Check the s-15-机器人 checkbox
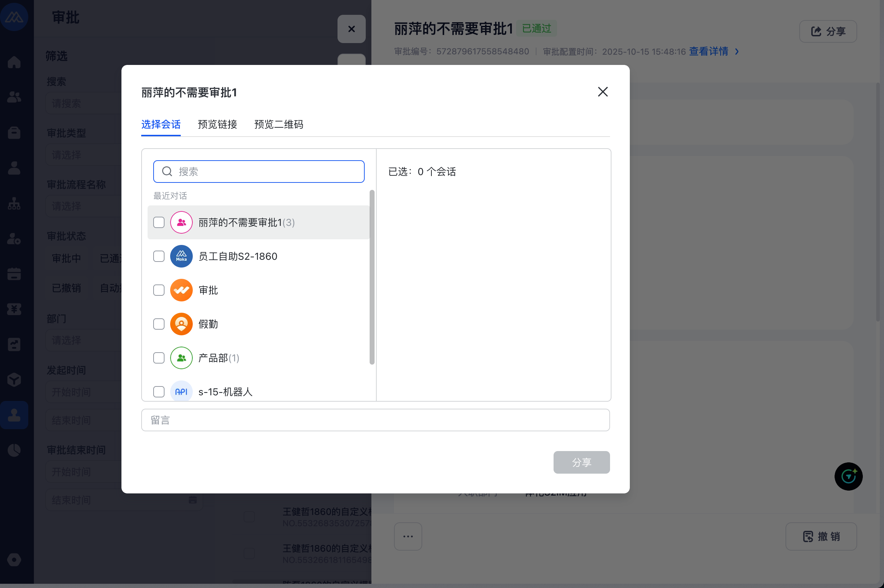884x588 pixels. (x=159, y=391)
